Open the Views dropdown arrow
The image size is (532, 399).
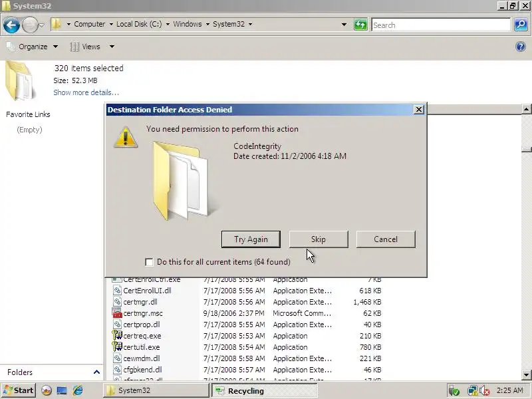click(112, 47)
